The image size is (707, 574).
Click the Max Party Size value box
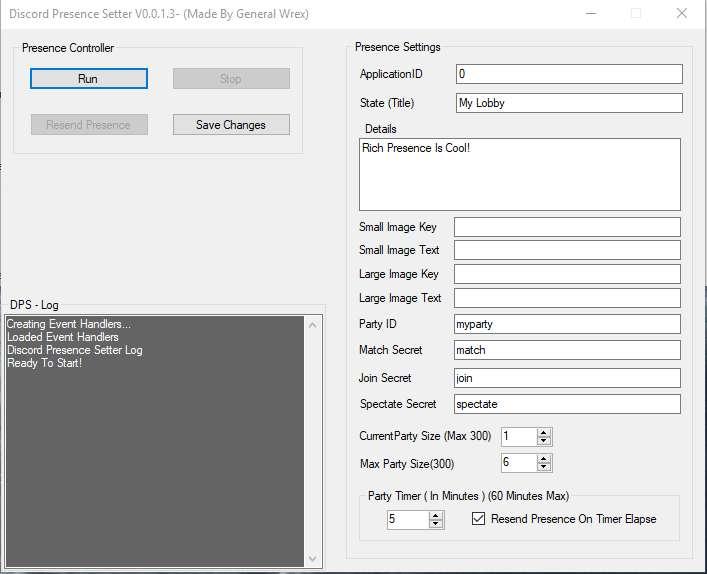point(519,463)
